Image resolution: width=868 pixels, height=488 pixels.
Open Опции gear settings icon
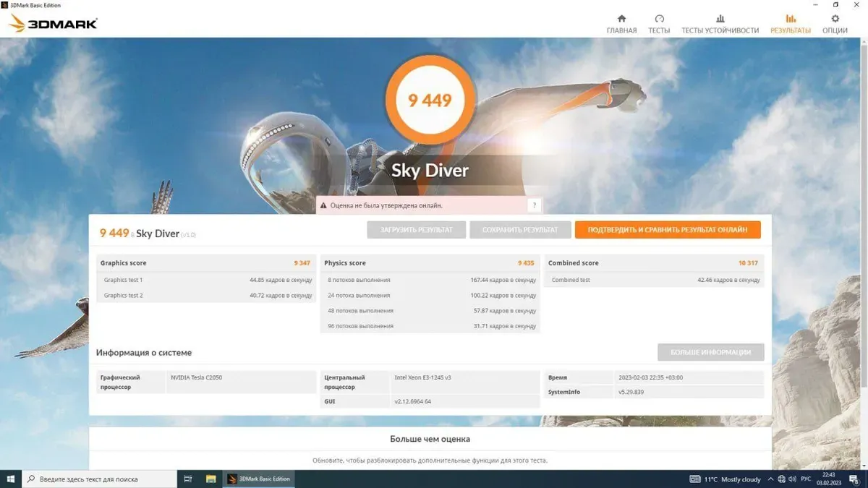[835, 19]
